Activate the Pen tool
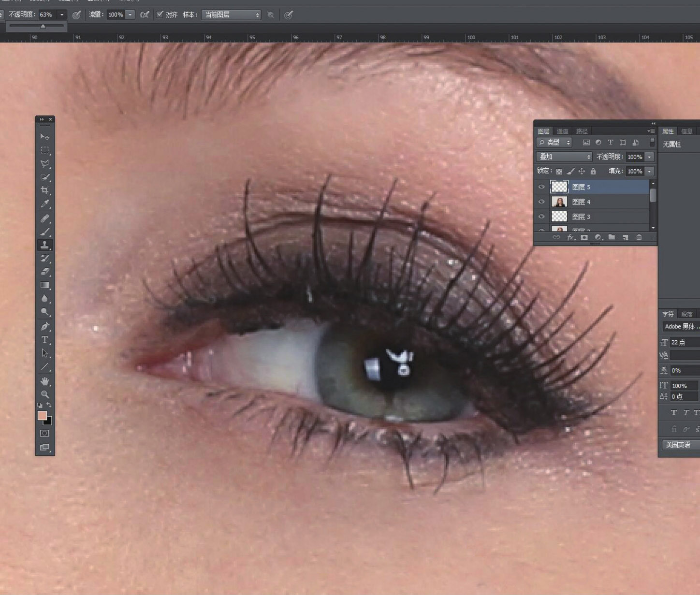This screenshot has width=700, height=595. (x=44, y=326)
